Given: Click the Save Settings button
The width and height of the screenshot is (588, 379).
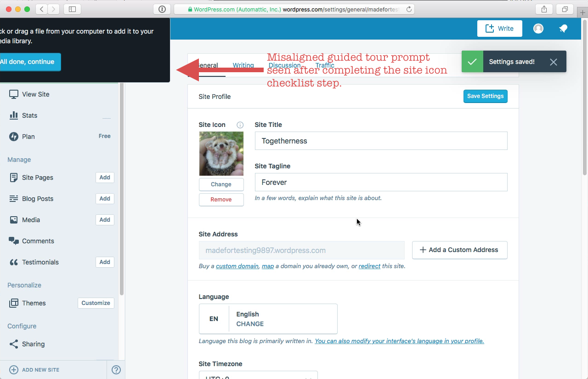Looking at the screenshot, I should pyautogui.click(x=486, y=96).
